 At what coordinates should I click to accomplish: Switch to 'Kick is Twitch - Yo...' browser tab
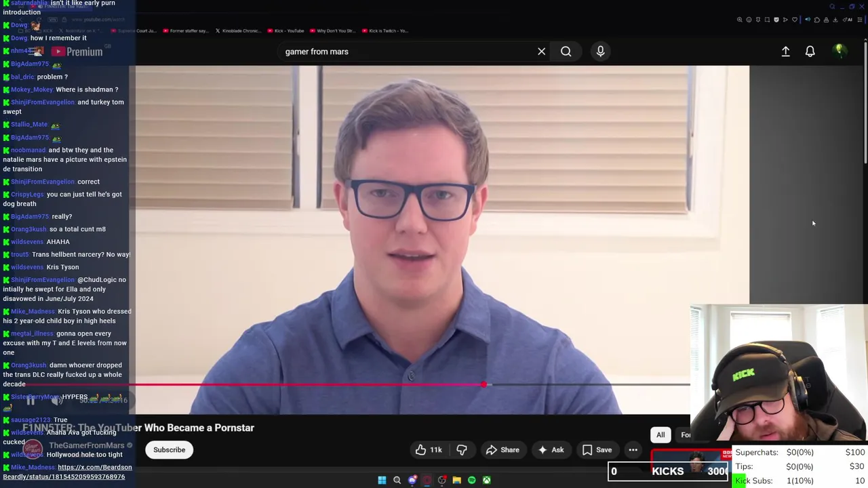pos(384,30)
